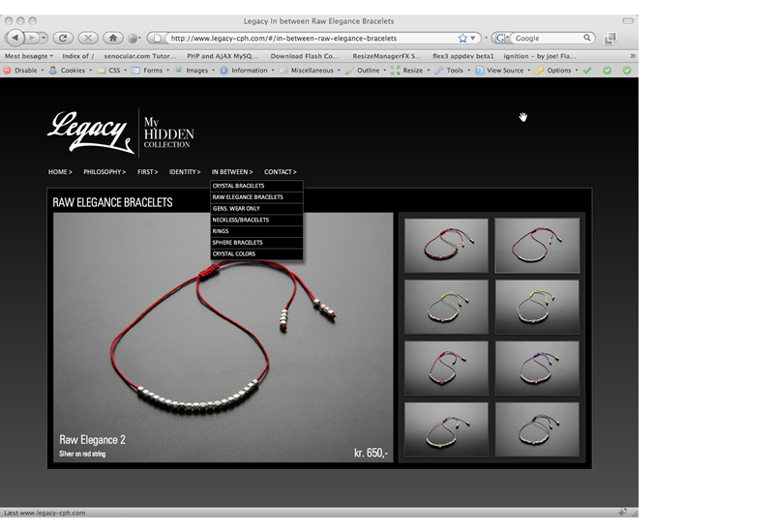Click the browser Reload button

point(64,38)
